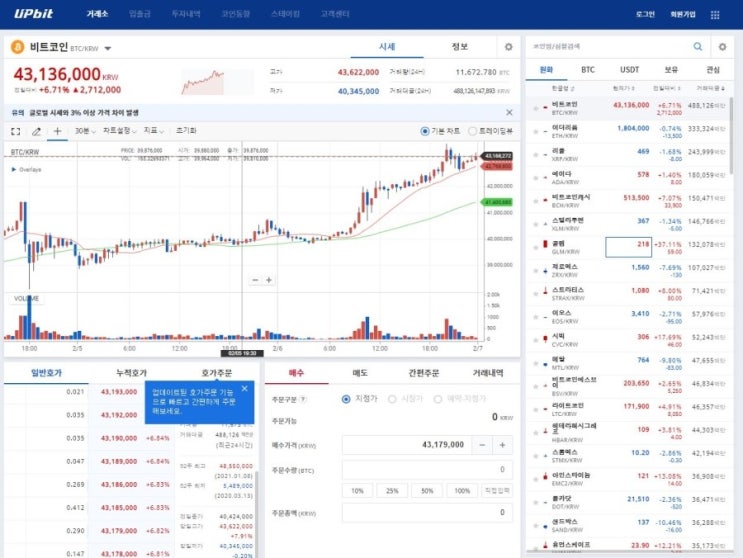Open the apps grid menu icon
This screenshot has height=558, width=743.
pos(715,15)
